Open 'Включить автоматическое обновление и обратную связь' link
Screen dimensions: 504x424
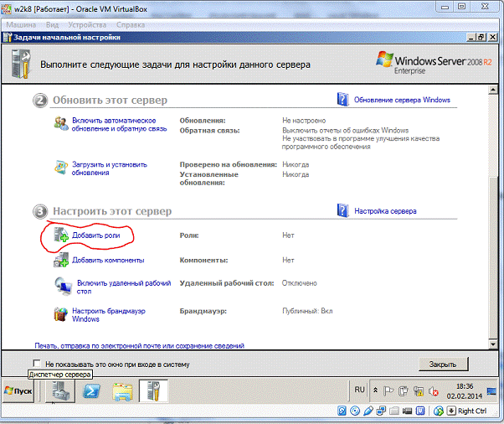pyautogui.click(x=119, y=125)
